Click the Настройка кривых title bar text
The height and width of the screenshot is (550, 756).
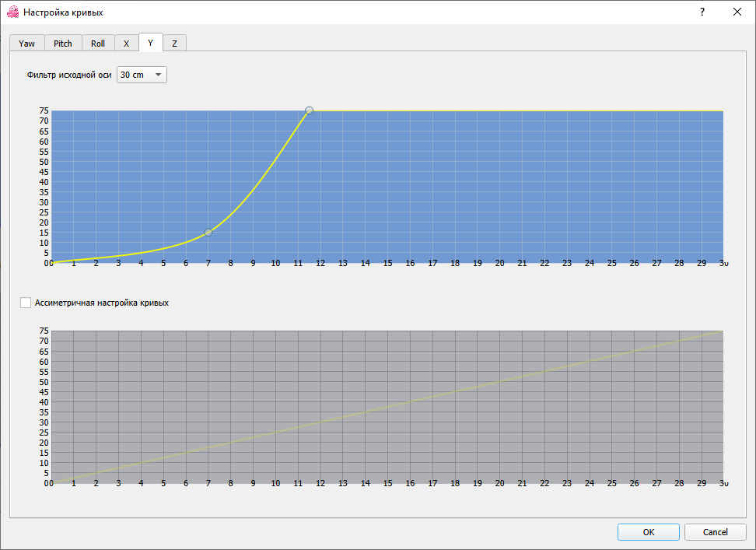pos(63,12)
